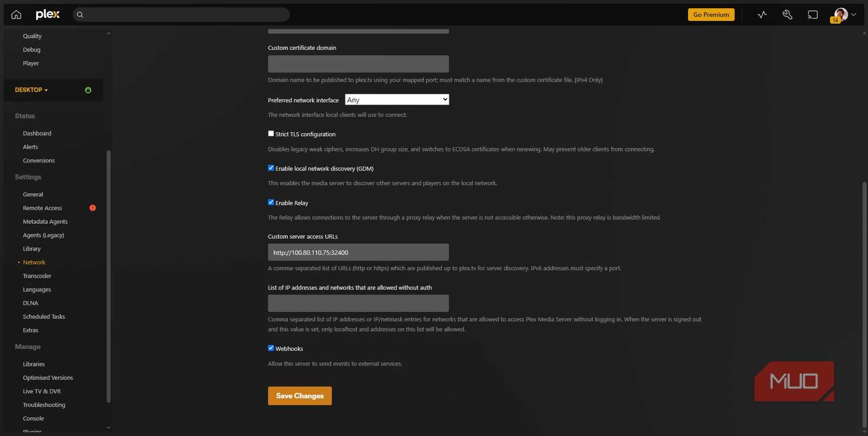Open the Conversions page
868x436 pixels.
(38, 161)
